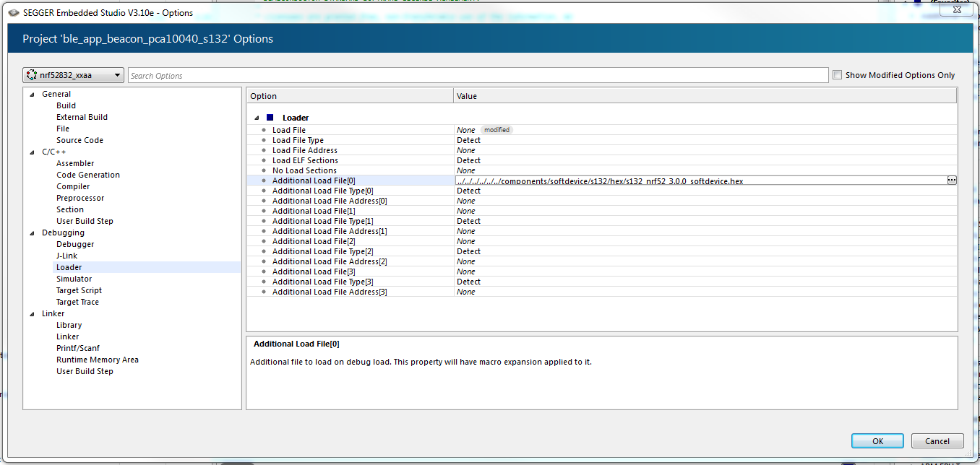Select Additional Load File Address[2] row
The image size is (980, 465).
[601, 261]
